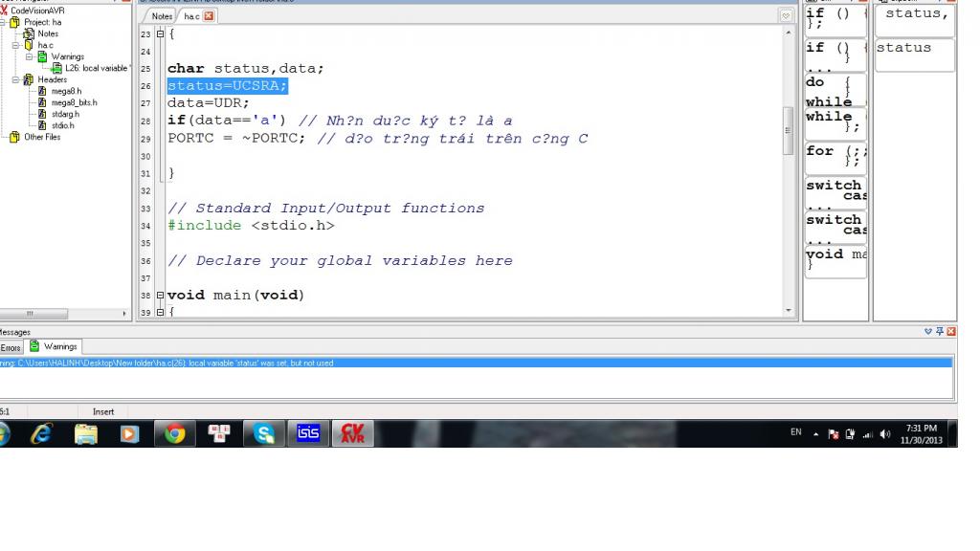Screen dimensions: 980x551
Task: Click editor vertical scrollbar thumb
Action: [x=788, y=130]
